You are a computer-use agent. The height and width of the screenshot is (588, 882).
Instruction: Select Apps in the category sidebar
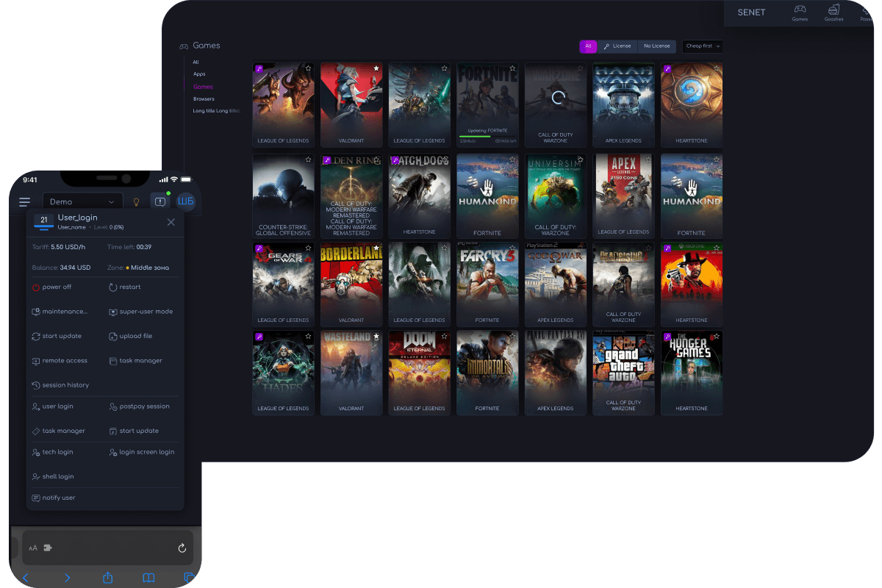coord(199,74)
